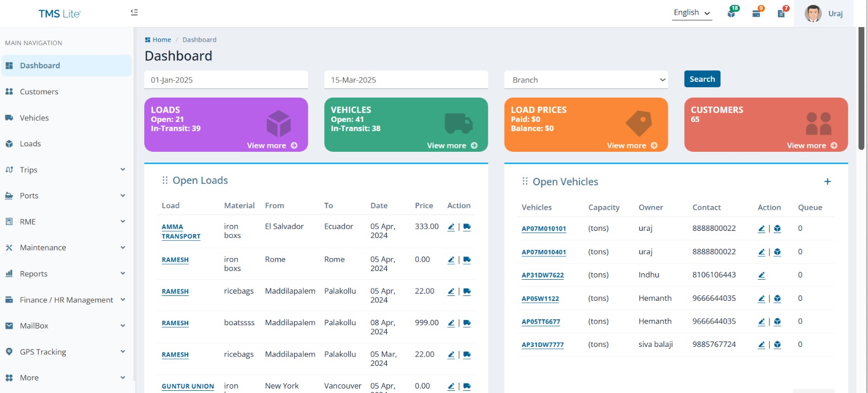868x393 pixels.
Task: Click the box icon for vehicle AP07M010101
Action: pos(777,229)
